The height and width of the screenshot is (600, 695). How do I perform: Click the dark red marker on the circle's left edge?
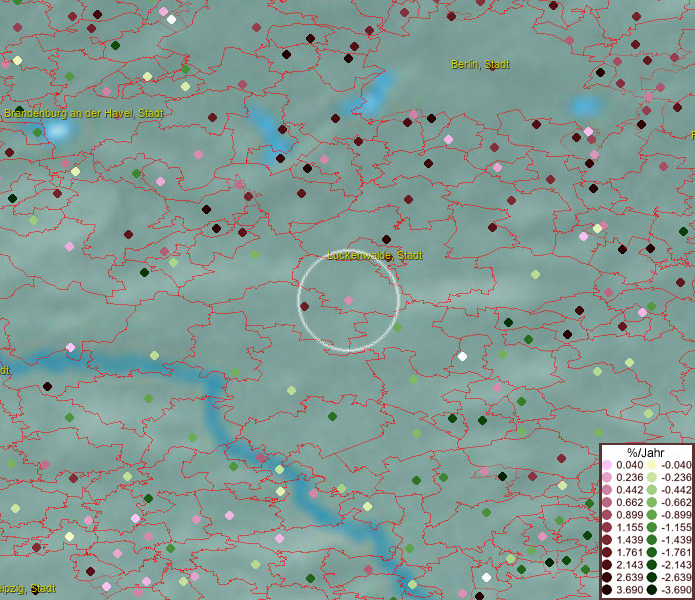(305, 306)
